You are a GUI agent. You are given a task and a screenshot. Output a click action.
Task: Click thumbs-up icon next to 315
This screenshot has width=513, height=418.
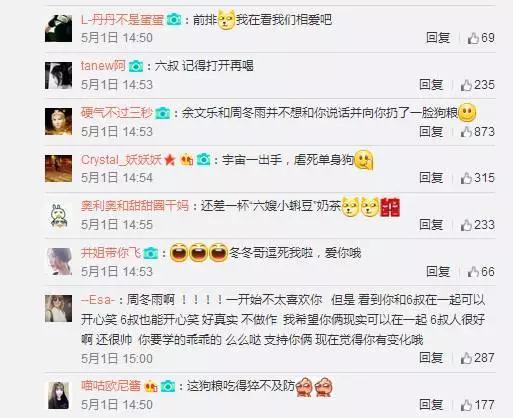(x=466, y=178)
